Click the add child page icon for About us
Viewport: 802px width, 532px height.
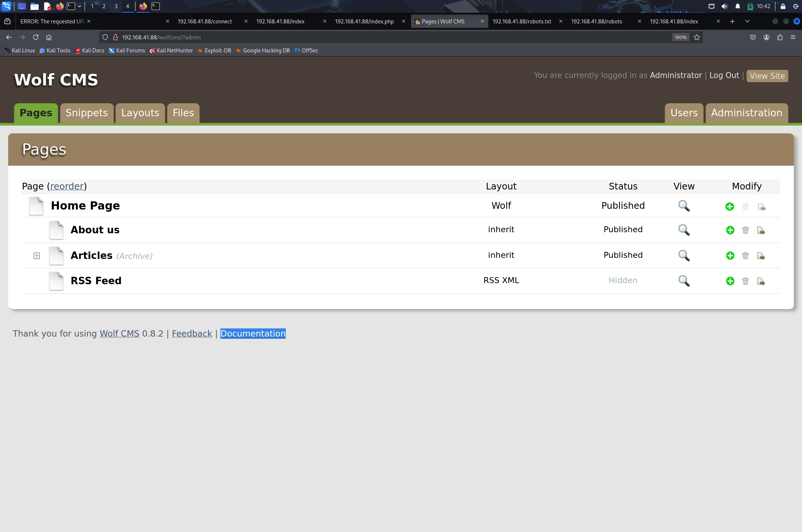click(730, 230)
